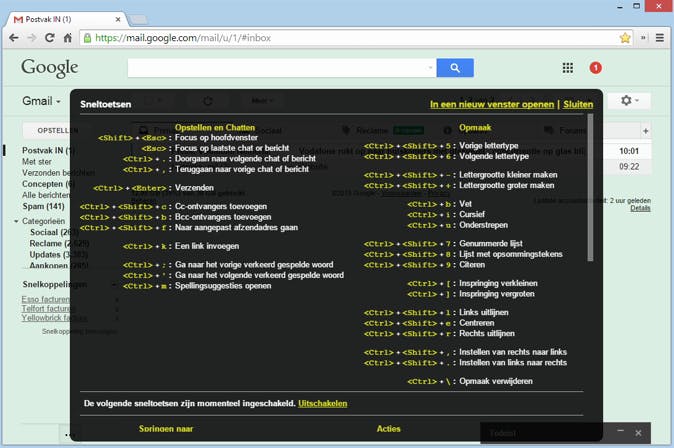Click the 'Genummerde lijst' shortcut row
Viewport: 674px width, 448px height.
click(443, 243)
